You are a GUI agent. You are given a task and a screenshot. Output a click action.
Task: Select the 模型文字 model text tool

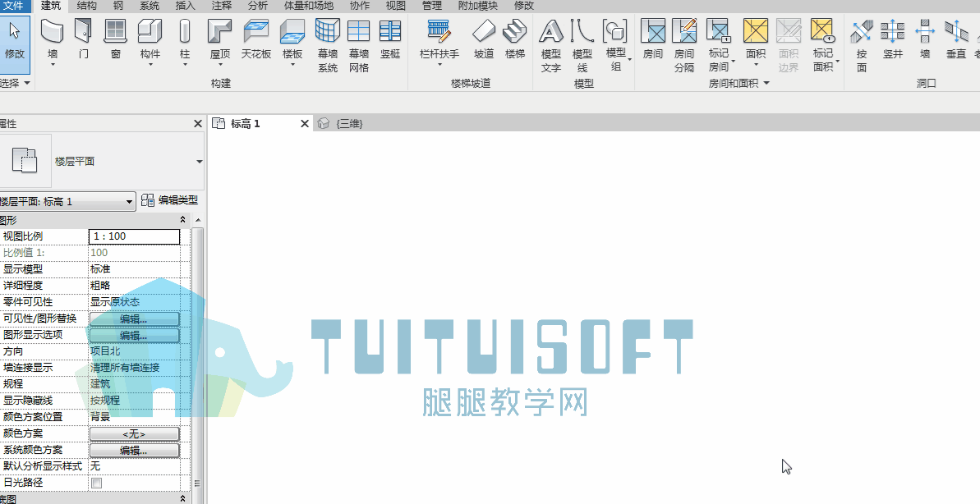point(550,45)
